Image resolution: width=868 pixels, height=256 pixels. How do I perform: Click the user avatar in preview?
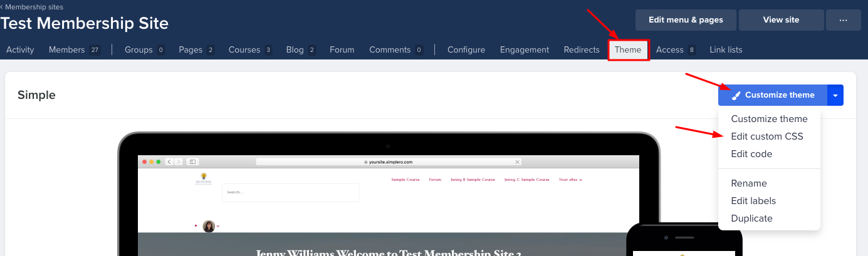[209, 226]
